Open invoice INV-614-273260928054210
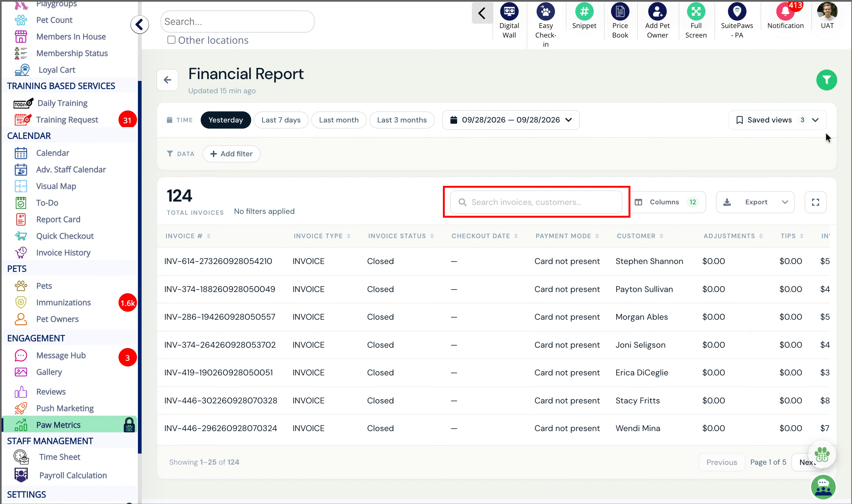Viewport: 852px width, 504px height. click(x=218, y=261)
